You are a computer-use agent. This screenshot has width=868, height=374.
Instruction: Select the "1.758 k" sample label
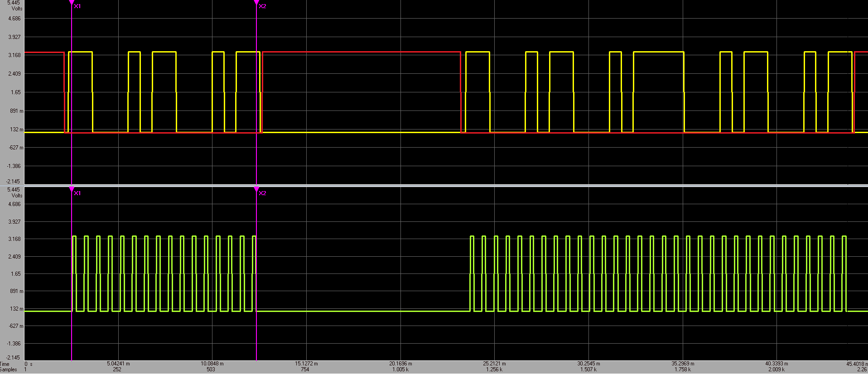tap(683, 369)
